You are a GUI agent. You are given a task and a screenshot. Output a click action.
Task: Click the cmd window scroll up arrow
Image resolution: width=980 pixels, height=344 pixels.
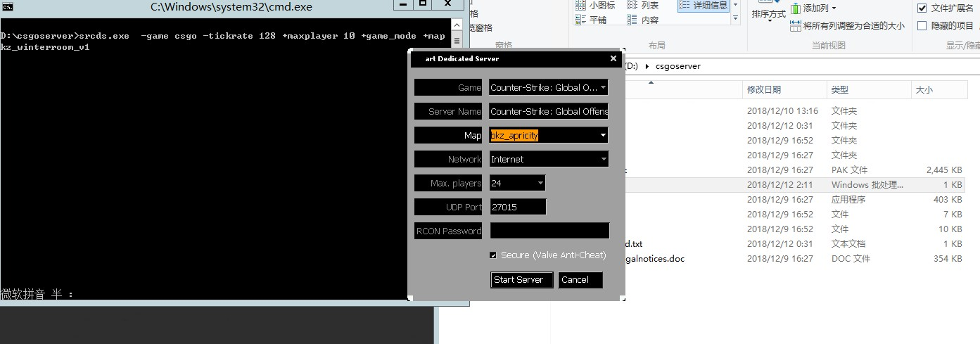click(455, 23)
